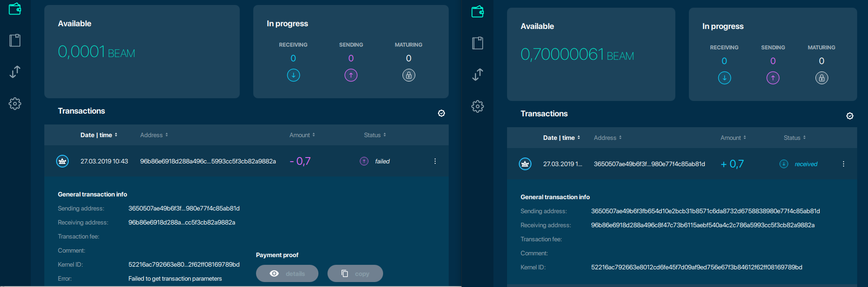Image resolution: width=868 pixels, height=287 pixels.
Task: Open Settings gear in left window sidebar
Action: click(15, 104)
